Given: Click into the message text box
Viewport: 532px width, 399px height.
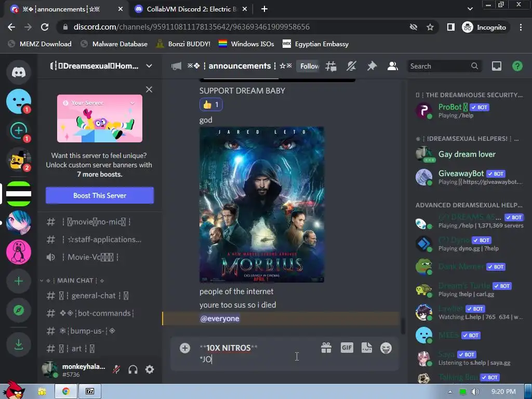Looking at the screenshot, I should [255, 353].
